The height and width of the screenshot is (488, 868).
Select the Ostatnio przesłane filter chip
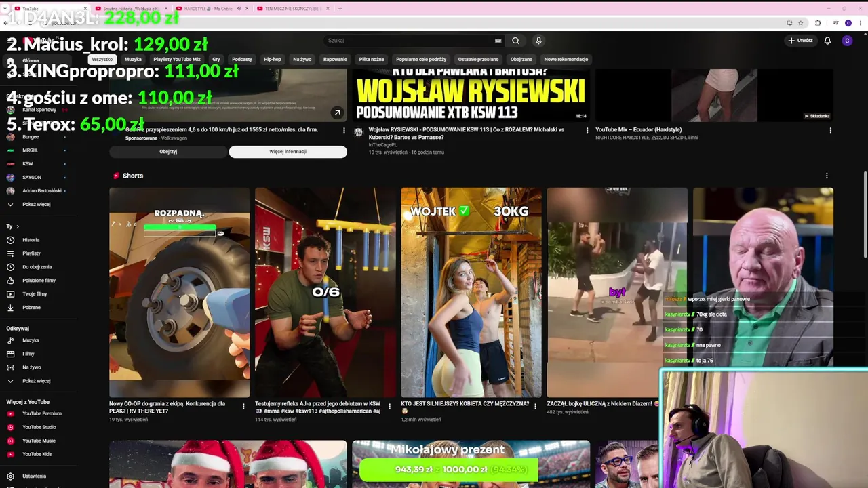tap(478, 60)
